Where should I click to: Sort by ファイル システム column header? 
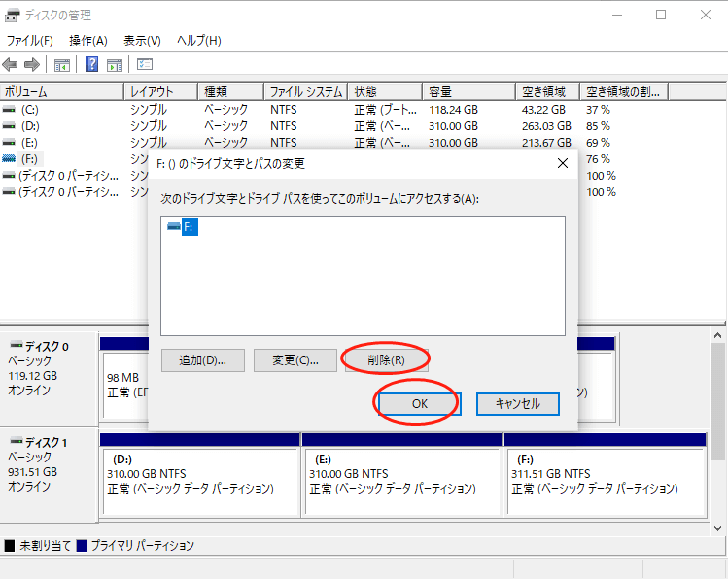point(306,92)
